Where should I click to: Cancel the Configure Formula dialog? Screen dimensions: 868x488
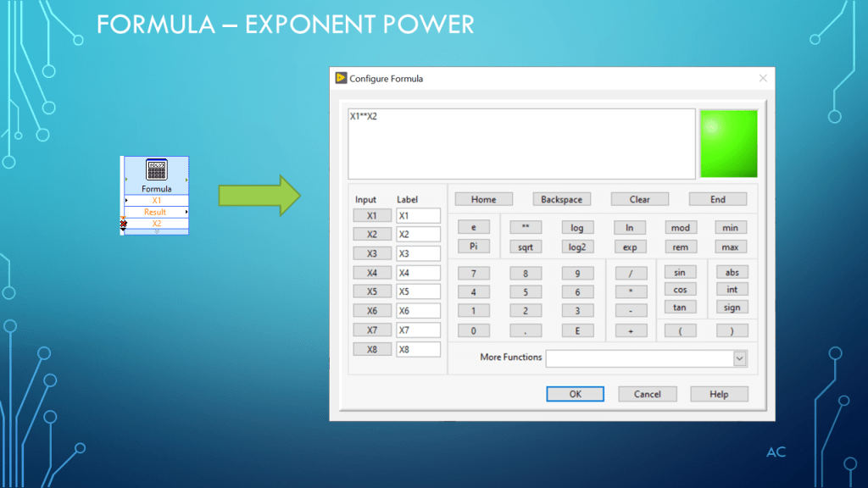click(647, 394)
